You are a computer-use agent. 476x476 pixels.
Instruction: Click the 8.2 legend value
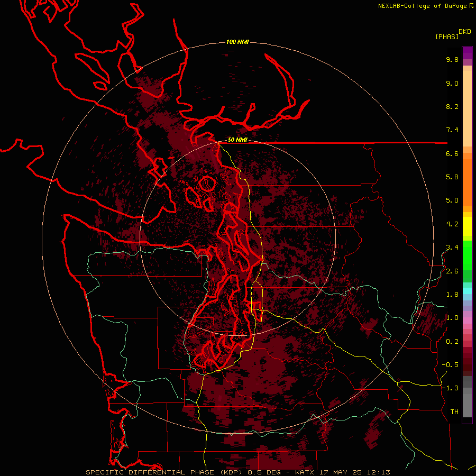tap(452, 107)
